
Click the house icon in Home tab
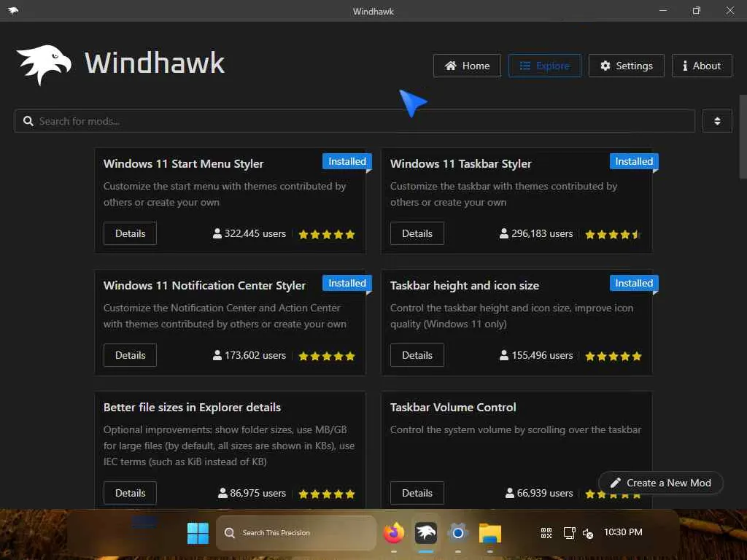click(x=451, y=66)
